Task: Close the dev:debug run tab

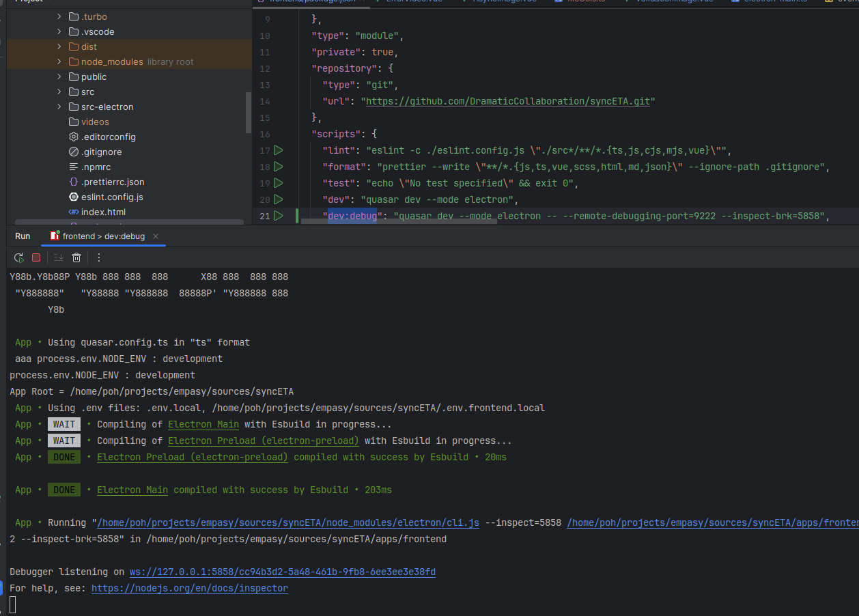Action: click(156, 236)
